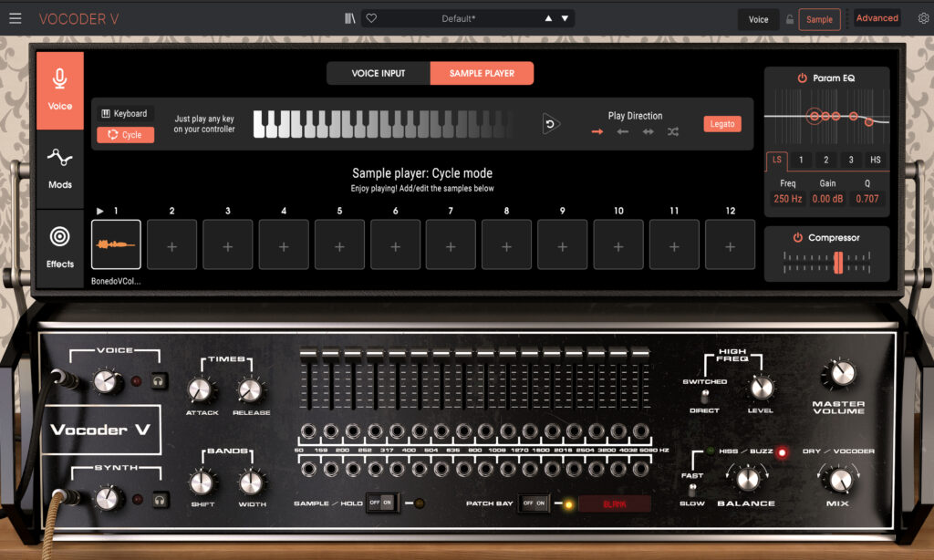Select the next preset with down arrow
Screen dimensions: 934x560
click(x=565, y=18)
